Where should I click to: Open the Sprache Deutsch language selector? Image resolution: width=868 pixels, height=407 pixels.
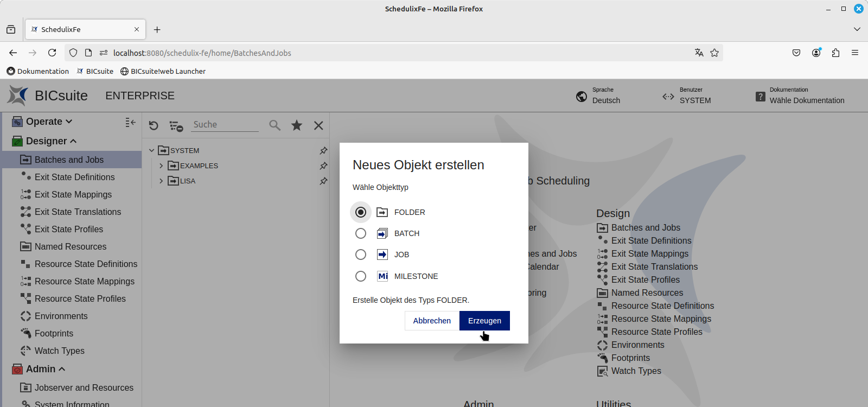pos(599,96)
